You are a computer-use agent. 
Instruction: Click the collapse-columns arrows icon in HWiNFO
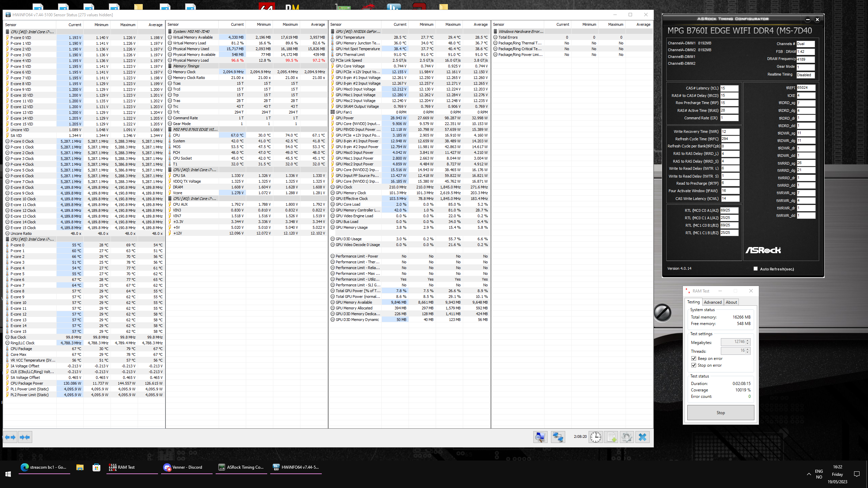point(25,437)
